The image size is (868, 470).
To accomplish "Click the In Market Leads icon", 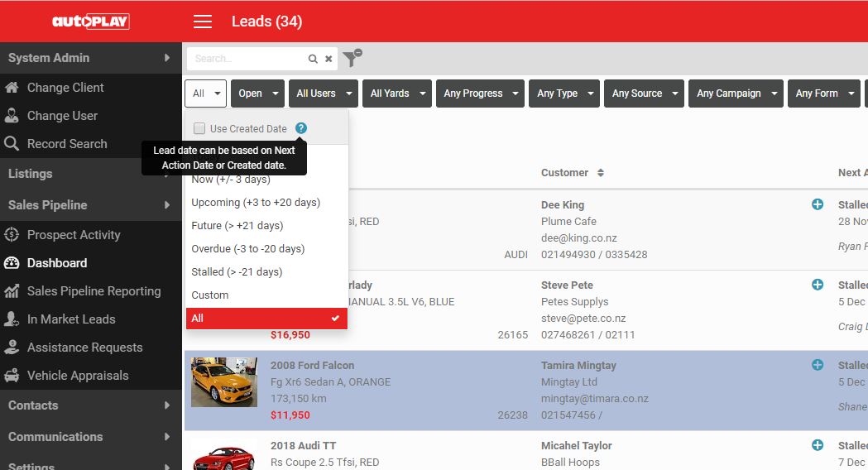I will [12, 319].
